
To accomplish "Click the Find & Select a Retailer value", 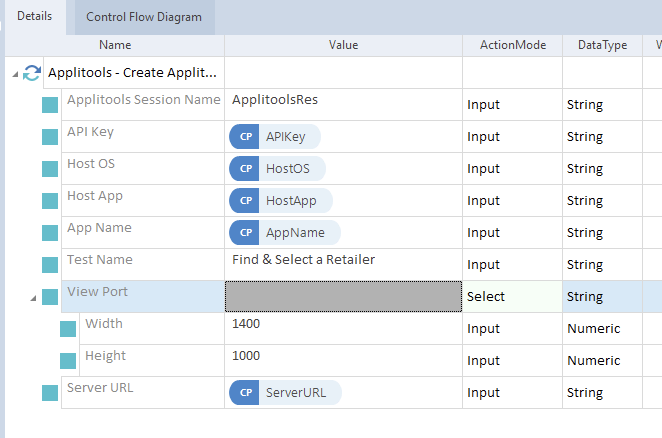I will tap(304, 260).
